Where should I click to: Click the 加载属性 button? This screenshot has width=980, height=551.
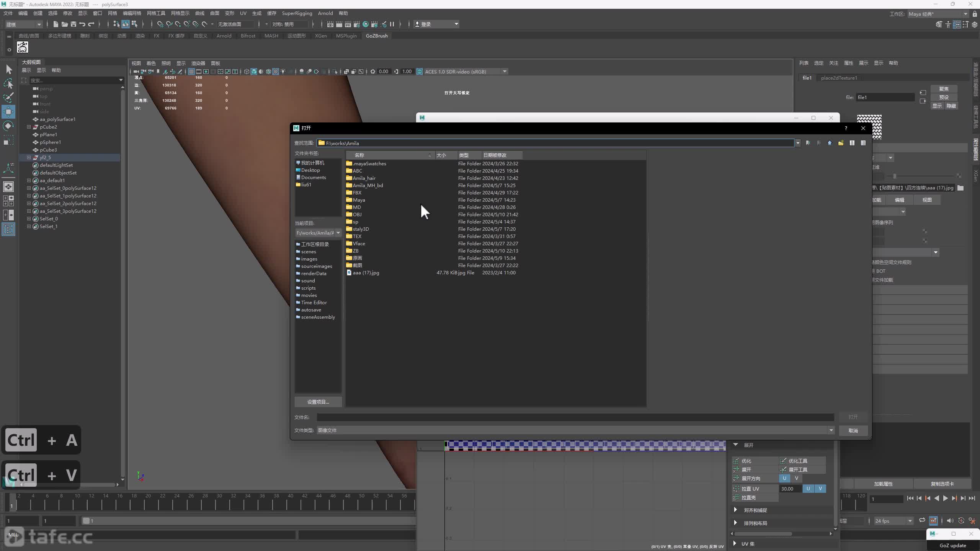pos(884,484)
